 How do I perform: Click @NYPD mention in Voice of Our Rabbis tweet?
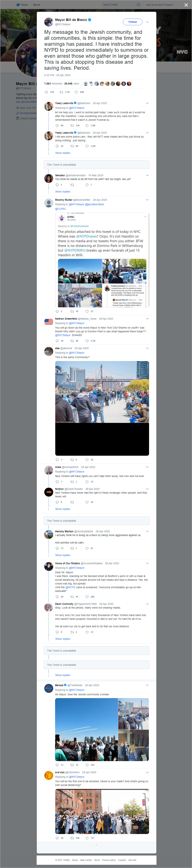(70, 587)
